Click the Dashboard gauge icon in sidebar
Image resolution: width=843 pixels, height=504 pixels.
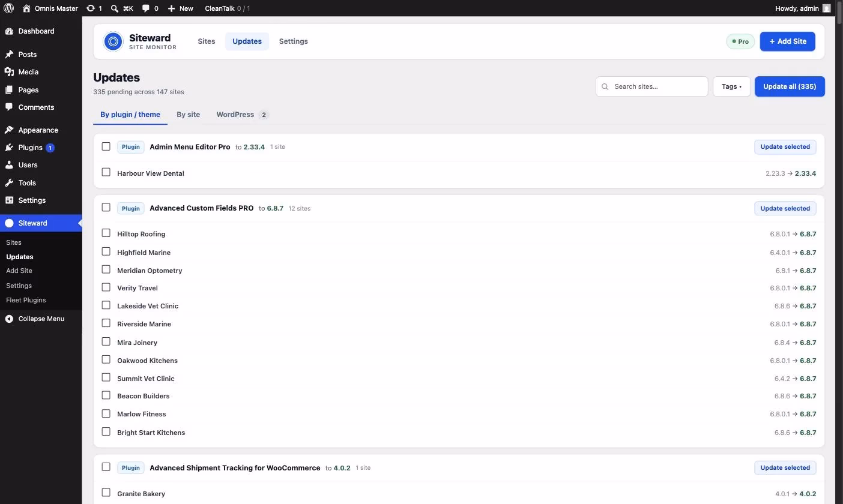click(9, 31)
